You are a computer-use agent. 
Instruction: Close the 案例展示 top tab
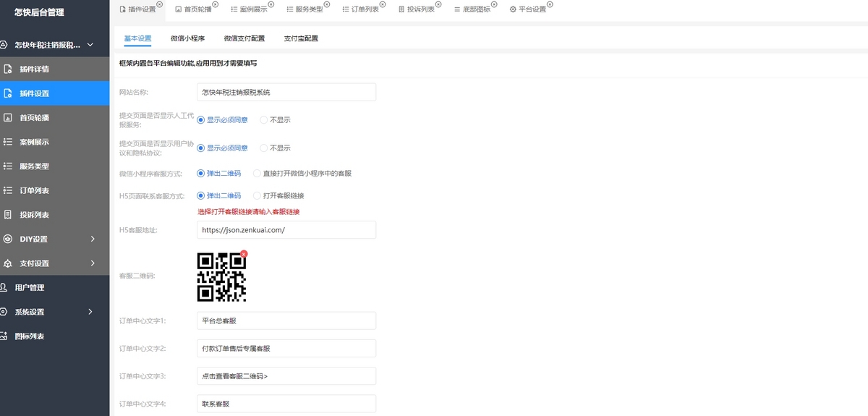click(271, 4)
